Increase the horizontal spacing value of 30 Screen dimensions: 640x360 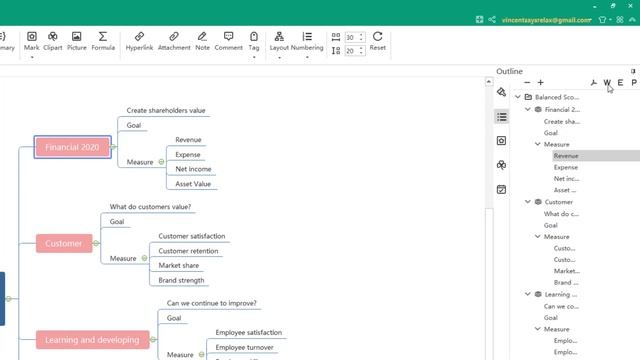(361, 35)
